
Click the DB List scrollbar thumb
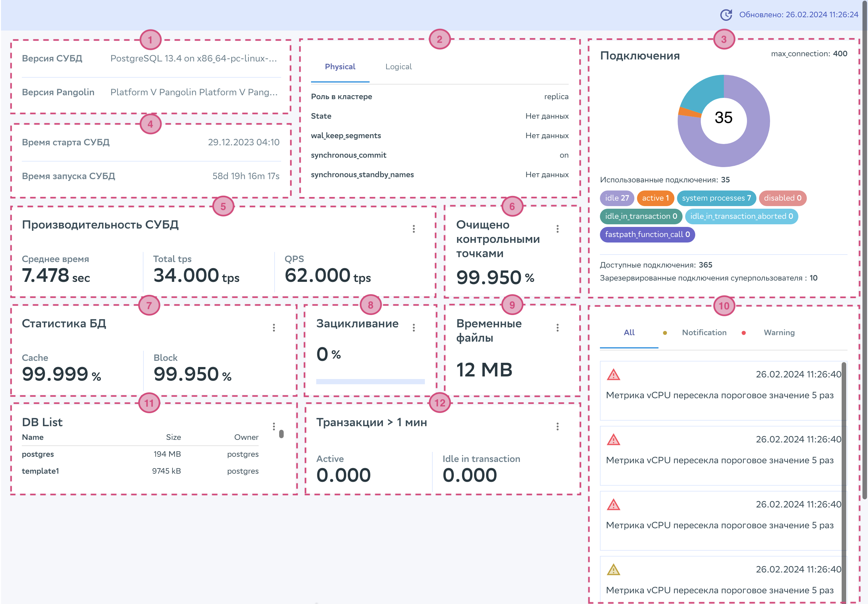(281, 434)
